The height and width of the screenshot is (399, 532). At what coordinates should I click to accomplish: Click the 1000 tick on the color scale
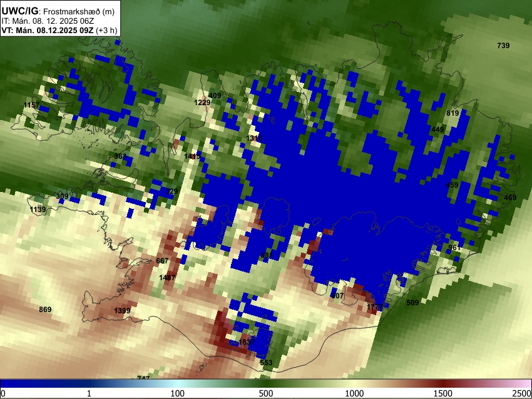click(x=354, y=393)
